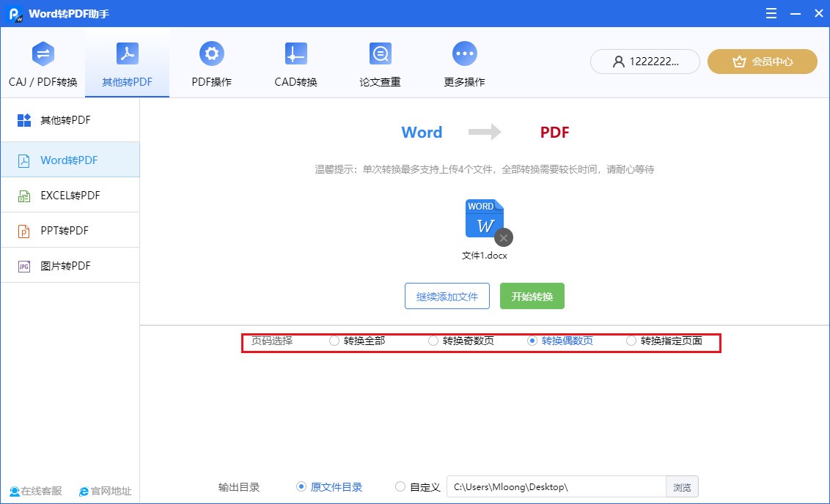Remove 文件1.docx with the X badge
Screen dimensions: 830x504
click(x=504, y=238)
